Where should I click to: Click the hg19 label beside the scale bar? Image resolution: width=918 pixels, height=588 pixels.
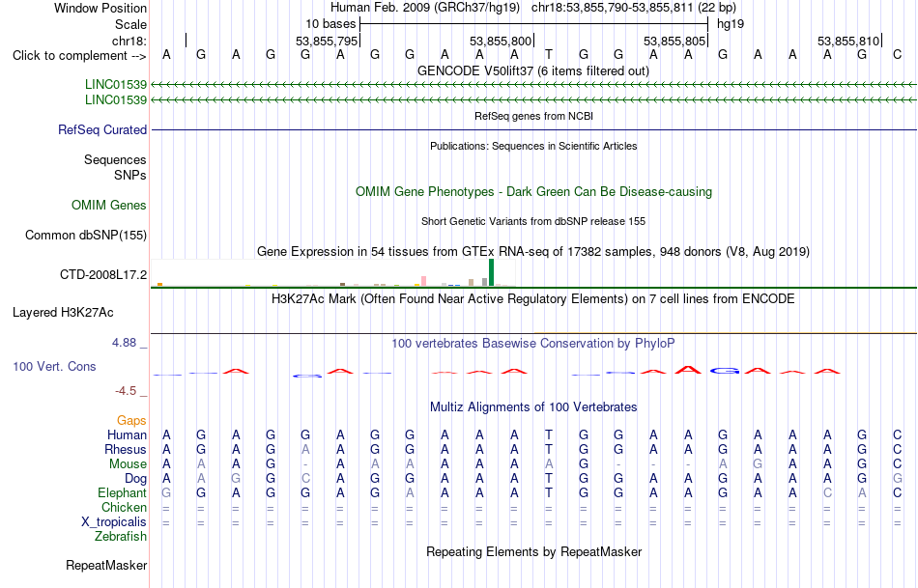click(731, 24)
